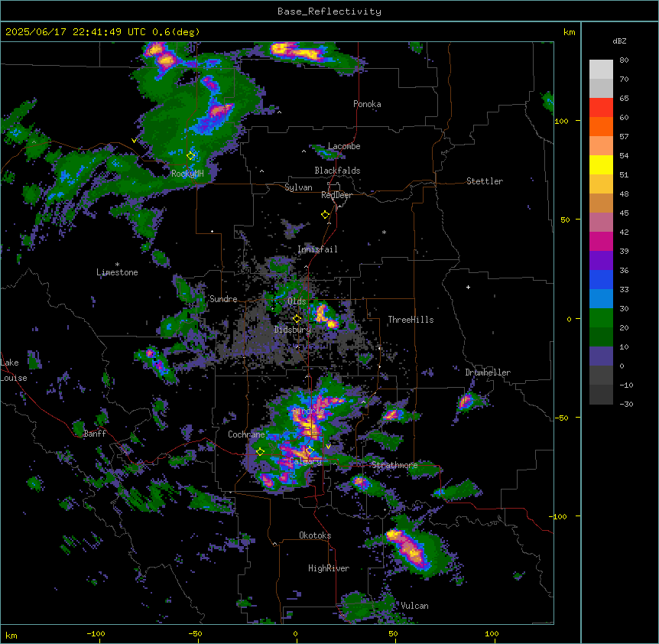The height and width of the screenshot is (644, 659).
Task: Click the yellow diamond marker above Calgary label
Action: 310,450
